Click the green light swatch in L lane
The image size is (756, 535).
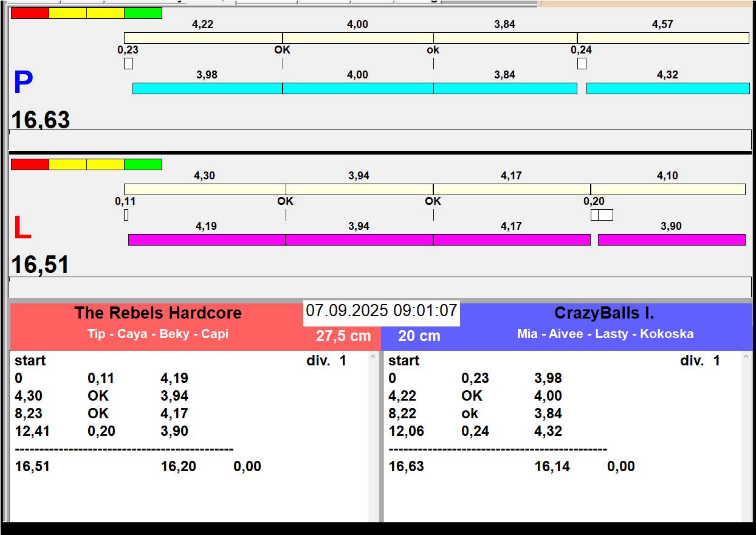coord(143,165)
